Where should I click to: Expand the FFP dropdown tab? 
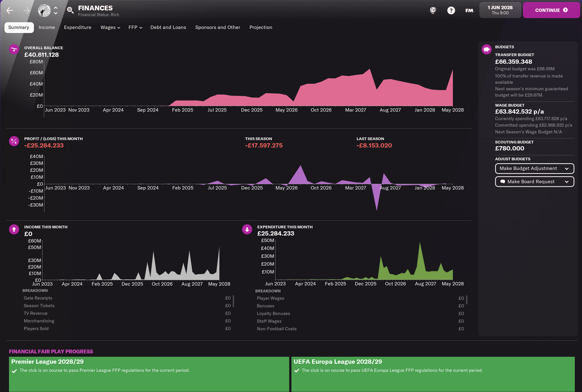point(135,27)
